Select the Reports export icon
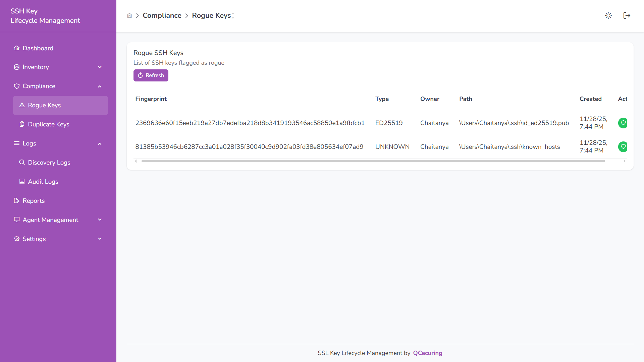Screen dimensions: 644x362 coord(16,200)
